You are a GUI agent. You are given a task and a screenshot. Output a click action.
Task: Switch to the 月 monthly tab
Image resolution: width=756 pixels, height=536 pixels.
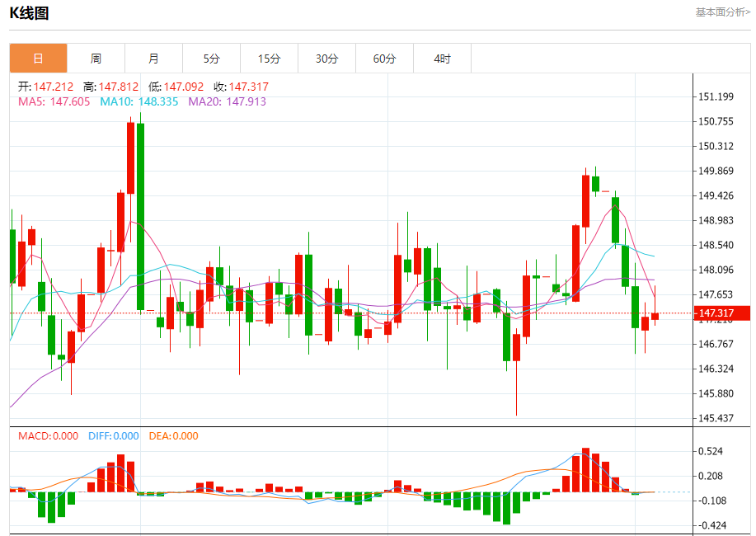[154, 59]
